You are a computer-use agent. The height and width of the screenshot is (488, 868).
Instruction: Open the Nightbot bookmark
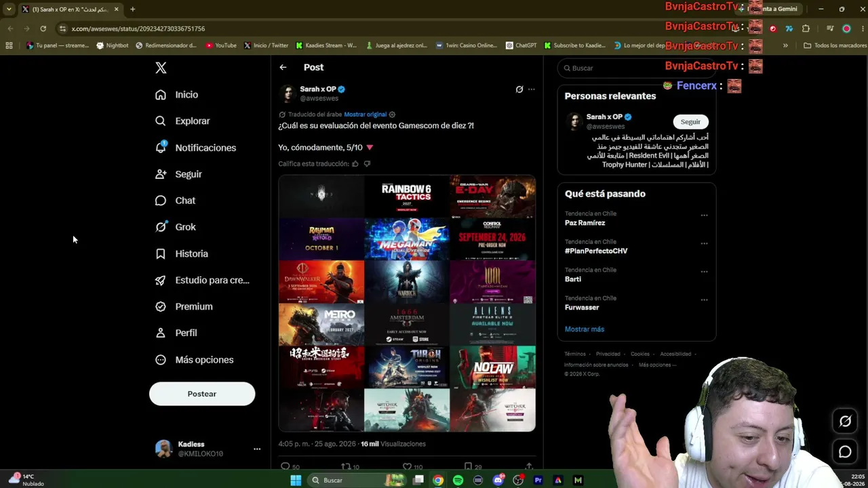point(113,45)
